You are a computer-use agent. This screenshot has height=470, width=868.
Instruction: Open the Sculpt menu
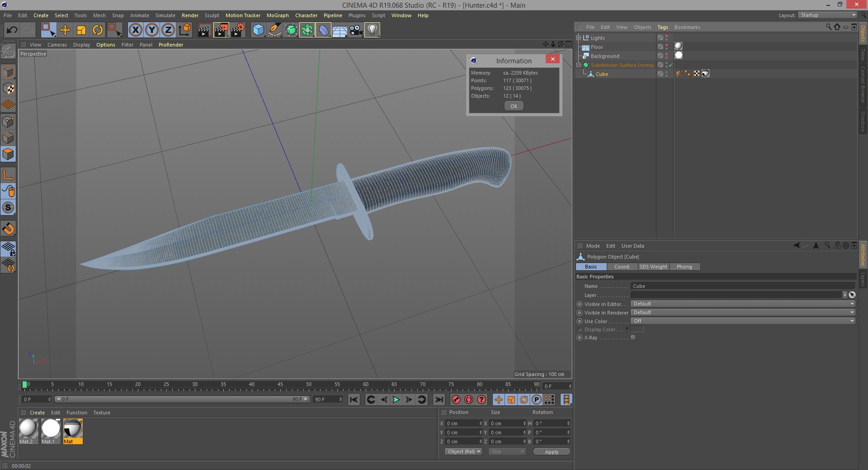[212, 15]
